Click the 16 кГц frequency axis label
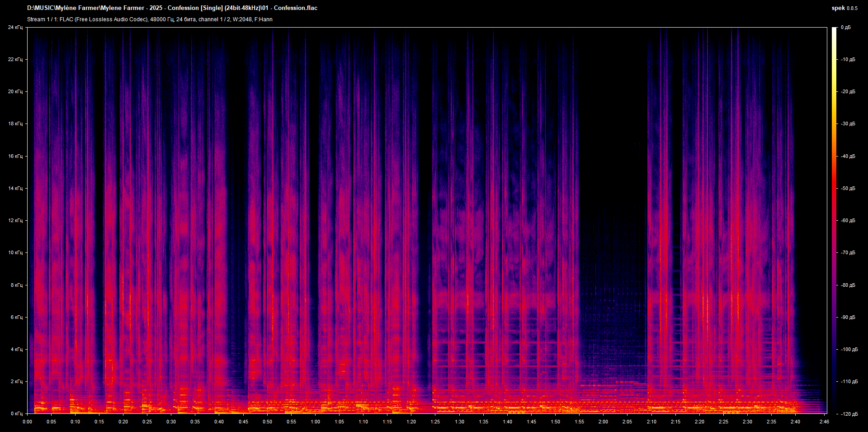Screen dimensions: 868x432 (15, 157)
